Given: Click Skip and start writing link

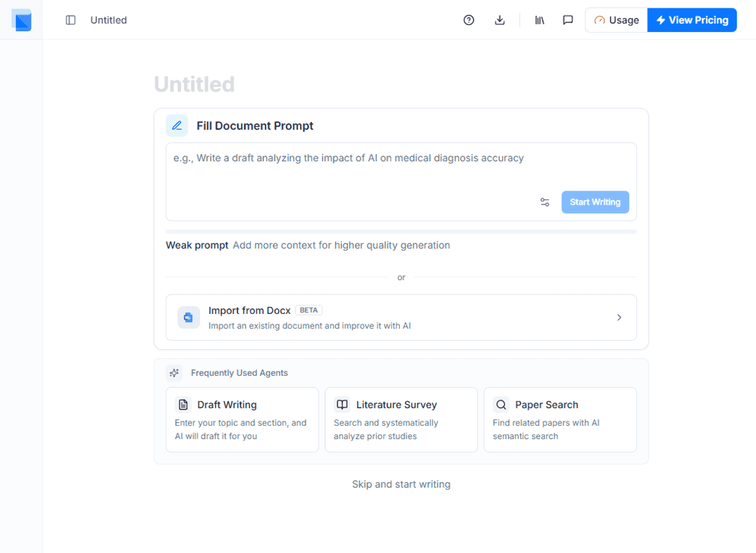Looking at the screenshot, I should (401, 485).
